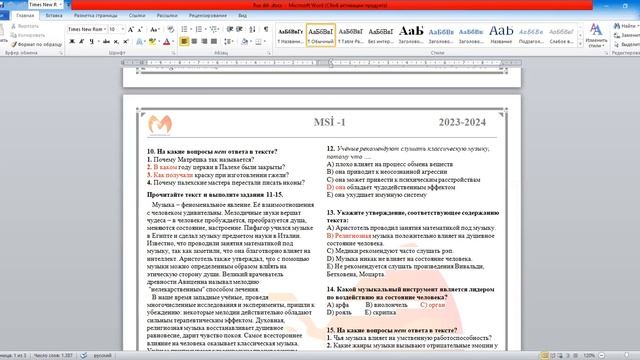640x360 pixels.
Task: Apply multilevel list
Action: click(x=213, y=29)
